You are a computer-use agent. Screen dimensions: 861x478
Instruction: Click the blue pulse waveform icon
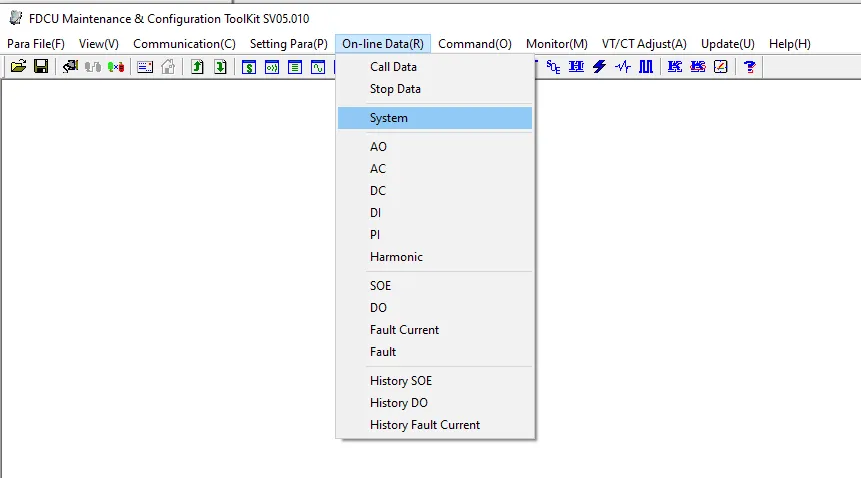coord(623,67)
